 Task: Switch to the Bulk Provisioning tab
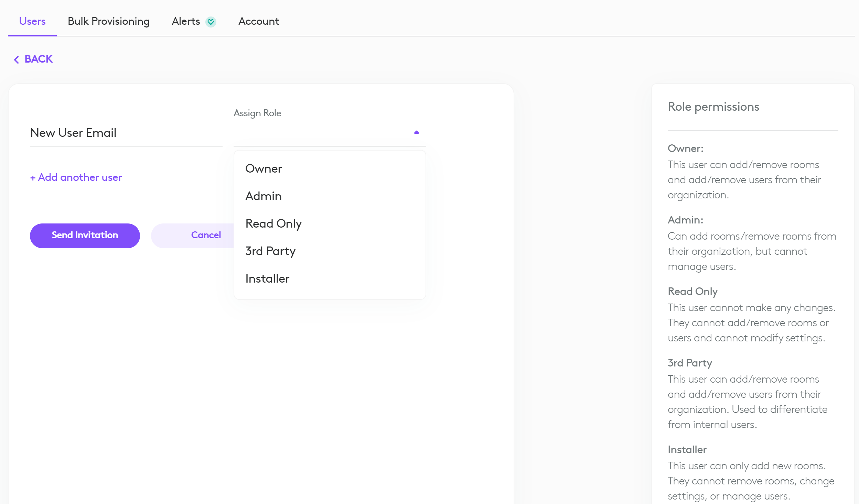pyautogui.click(x=109, y=21)
